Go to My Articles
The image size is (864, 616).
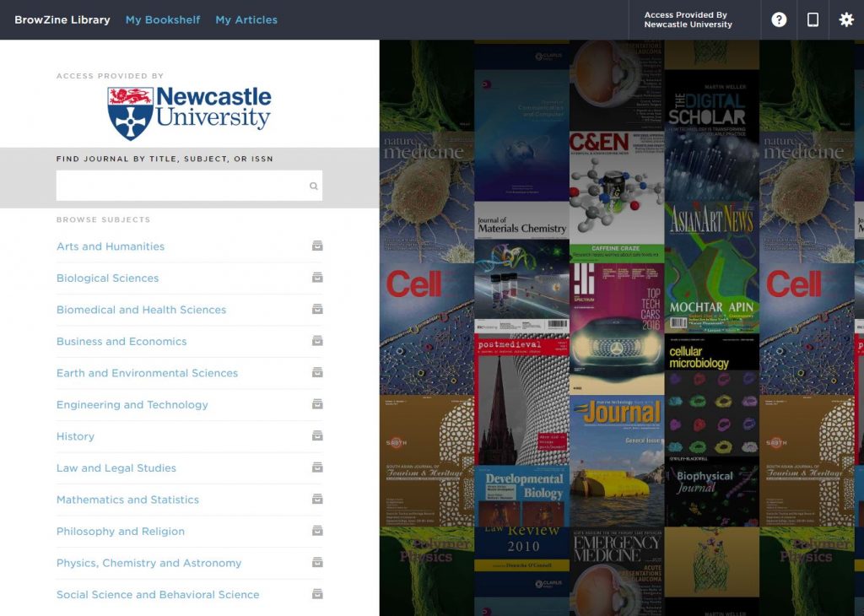pos(246,19)
